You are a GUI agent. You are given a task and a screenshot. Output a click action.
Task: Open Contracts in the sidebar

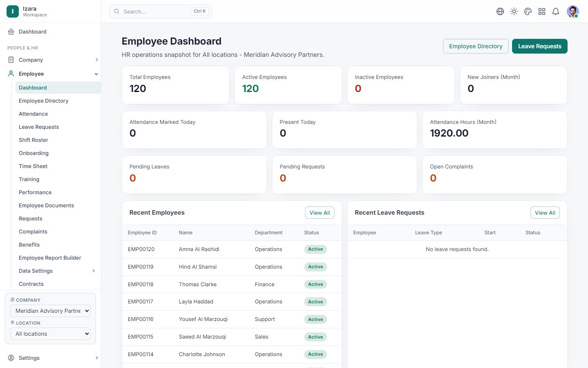31,284
